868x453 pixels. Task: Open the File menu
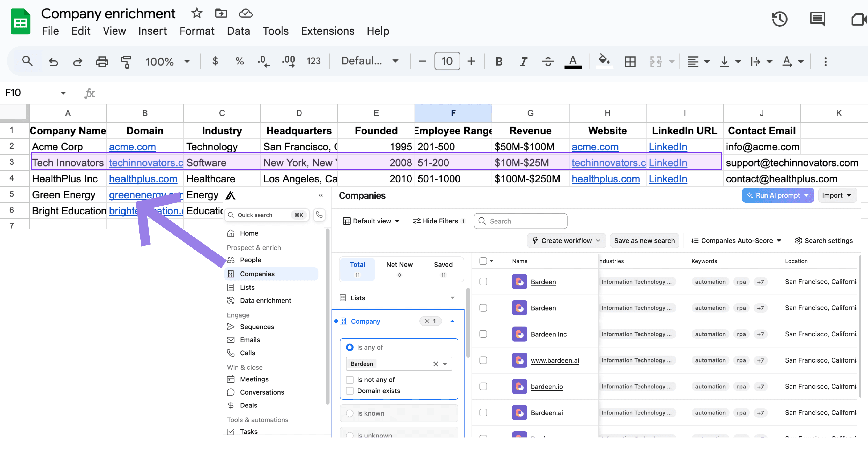pyautogui.click(x=50, y=31)
